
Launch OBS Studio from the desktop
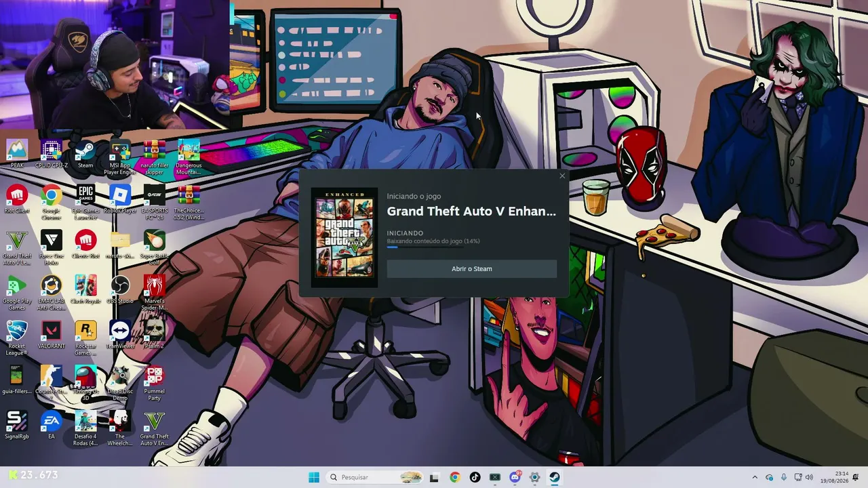(x=120, y=290)
